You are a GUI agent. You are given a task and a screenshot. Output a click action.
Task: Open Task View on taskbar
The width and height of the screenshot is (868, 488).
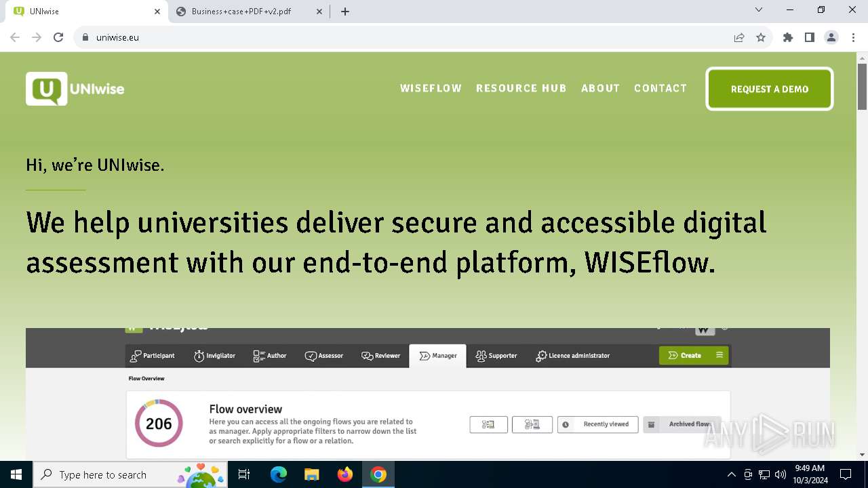[x=244, y=474]
